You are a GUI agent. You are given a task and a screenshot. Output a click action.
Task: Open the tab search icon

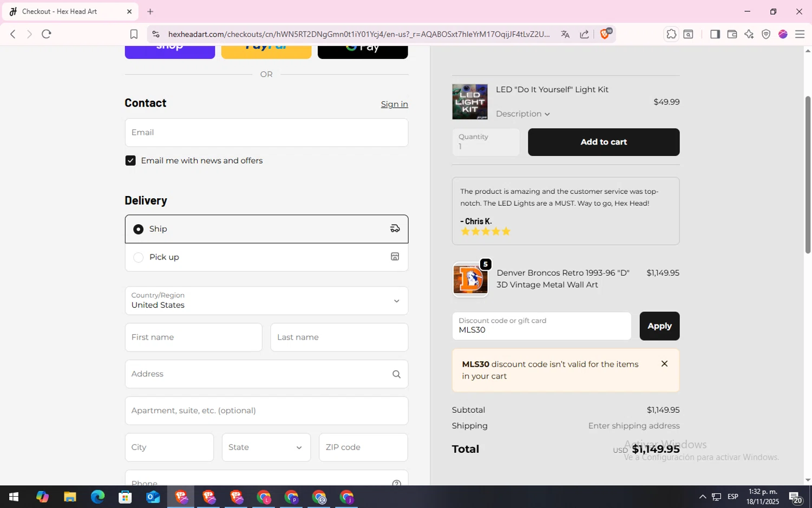click(688, 34)
